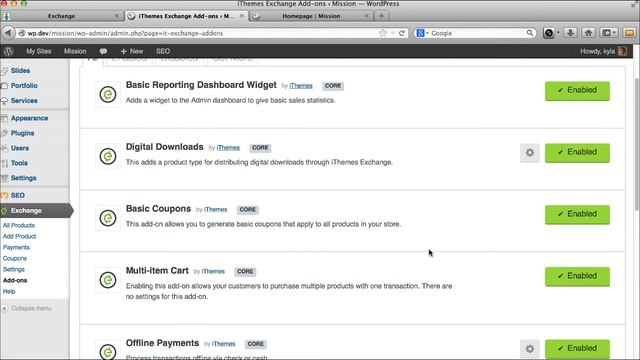Image resolution: width=640 pixels, height=360 pixels.
Task: Click iThemes link beside Basic Coupons
Action: [x=216, y=209]
